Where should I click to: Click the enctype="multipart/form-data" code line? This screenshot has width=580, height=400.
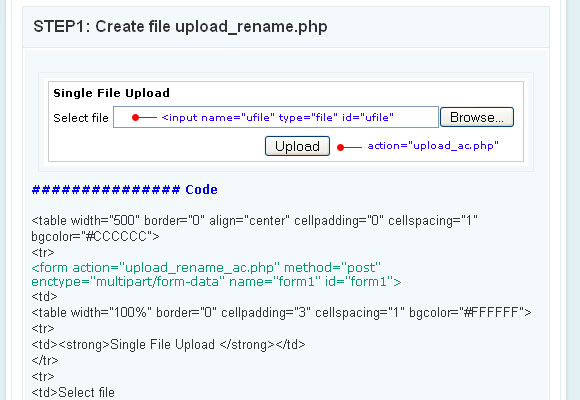click(x=216, y=282)
